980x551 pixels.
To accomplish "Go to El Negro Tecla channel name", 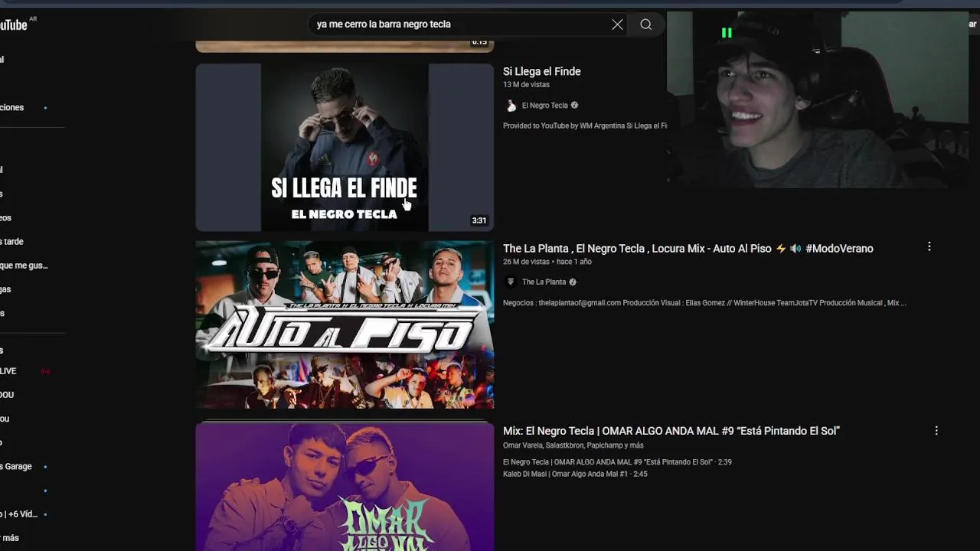I will click(544, 106).
